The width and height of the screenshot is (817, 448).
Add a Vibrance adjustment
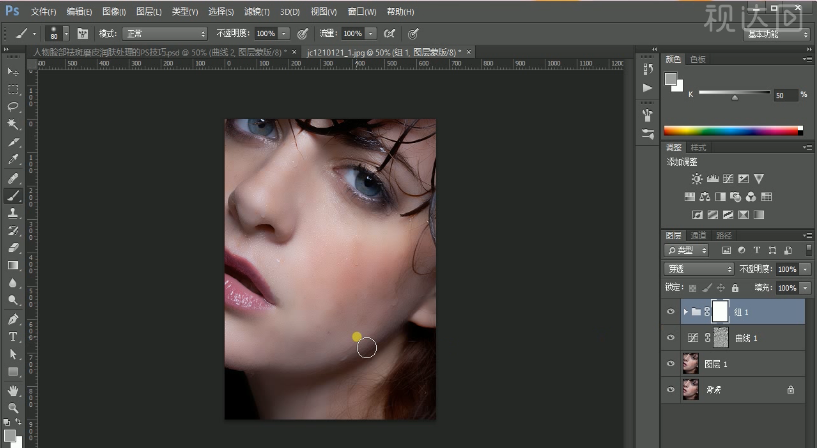[x=759, y=179]
